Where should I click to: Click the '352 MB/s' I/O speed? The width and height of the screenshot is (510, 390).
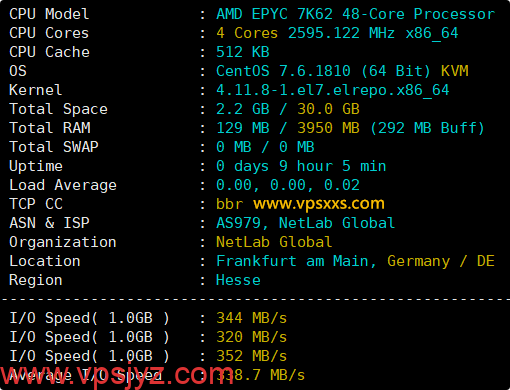pyautogui.click(x=252, y=356)
